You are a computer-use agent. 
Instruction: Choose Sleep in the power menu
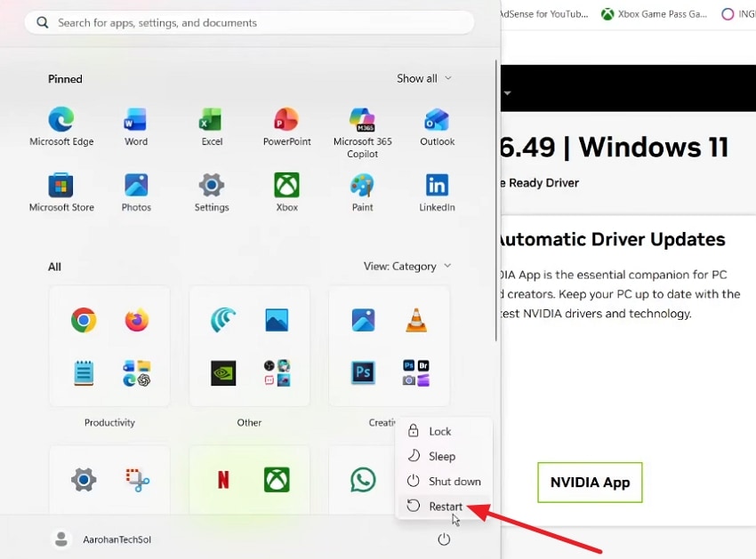pos(444,457)
